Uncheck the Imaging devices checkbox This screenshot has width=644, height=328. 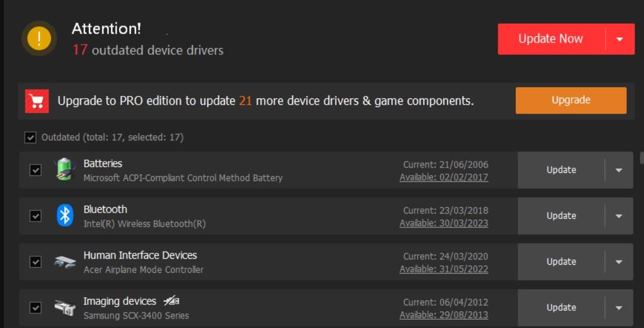36,308
